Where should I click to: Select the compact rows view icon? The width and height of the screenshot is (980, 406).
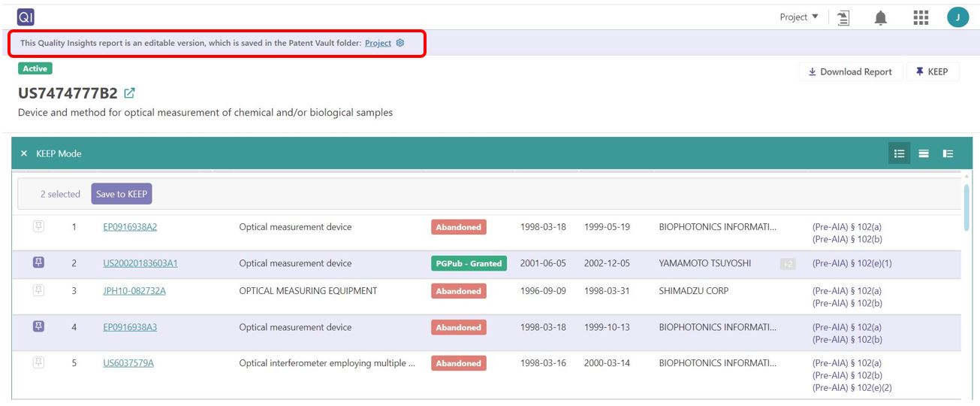(x=924, y=153)
